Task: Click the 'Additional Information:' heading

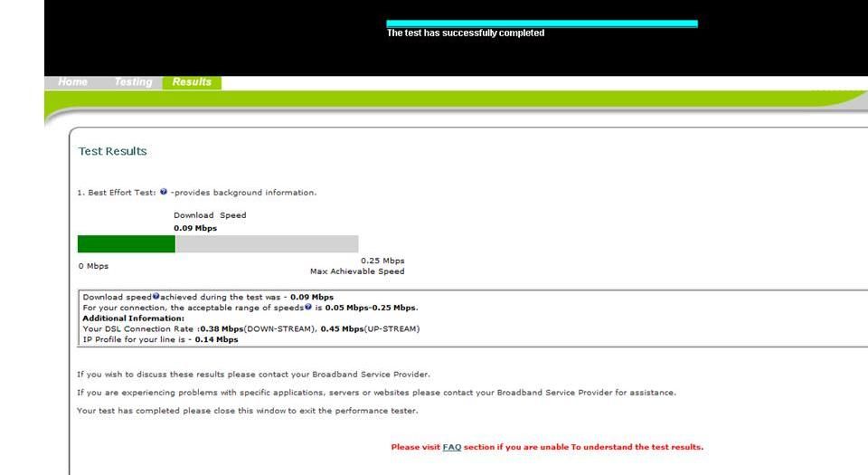Action: pyautogui.click(x=134, y=318)
